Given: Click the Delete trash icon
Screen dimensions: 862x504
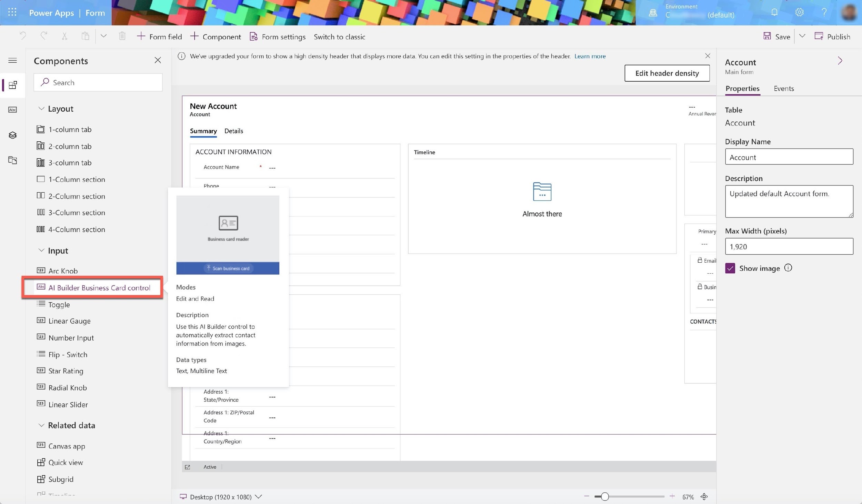Looking at the screenshot, I should coord(122,36).
